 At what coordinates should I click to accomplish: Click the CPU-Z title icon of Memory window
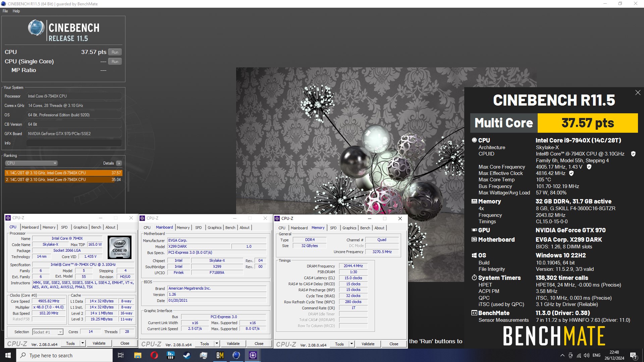pos(277,219)
